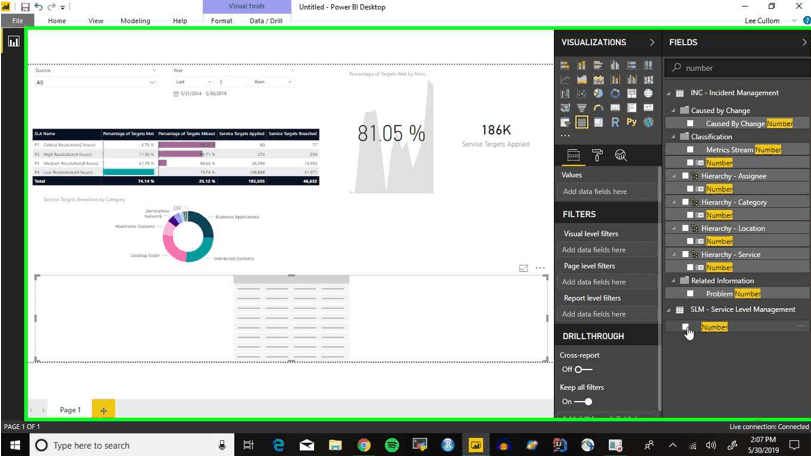Collapse the Visualizations pane chevron
This screenshot has height=456, width=811.
click(x=652, y=42)
